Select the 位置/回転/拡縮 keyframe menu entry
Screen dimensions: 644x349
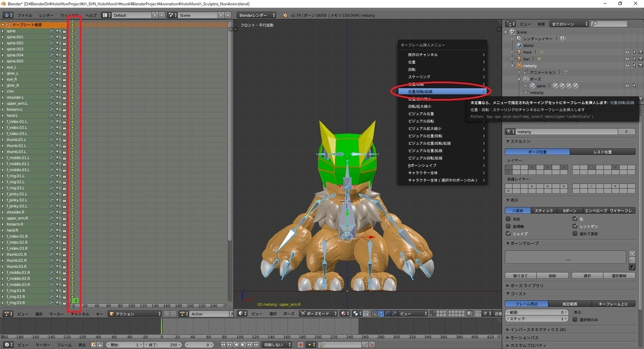pyautogui.click(x=442, y=92)
